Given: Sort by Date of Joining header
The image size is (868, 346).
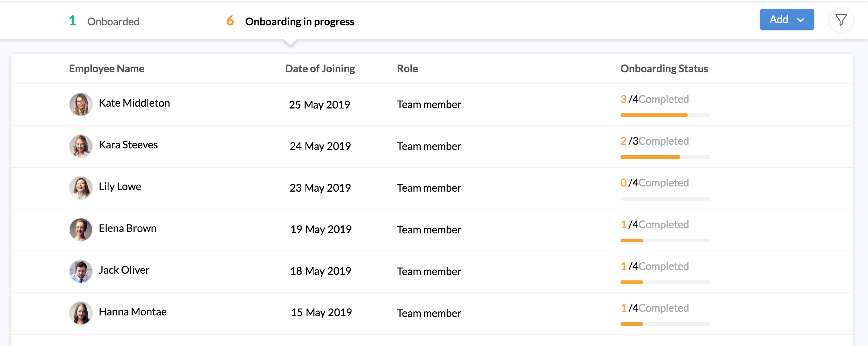Looking at the screenshot, I should click(320, 69).
